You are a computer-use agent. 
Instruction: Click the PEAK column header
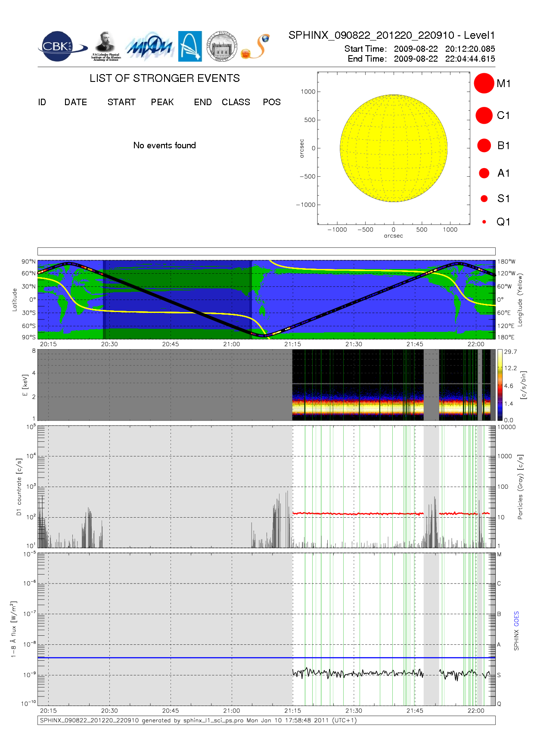162,102
